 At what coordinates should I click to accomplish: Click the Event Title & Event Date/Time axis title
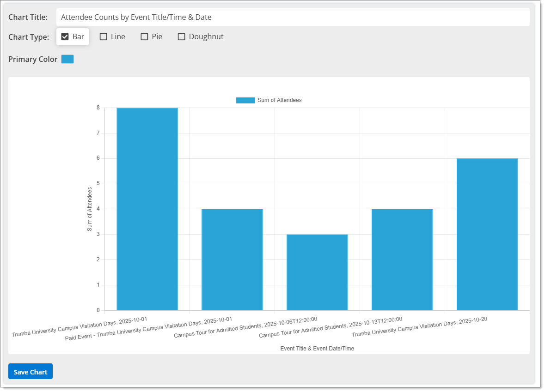click(317, 349)
